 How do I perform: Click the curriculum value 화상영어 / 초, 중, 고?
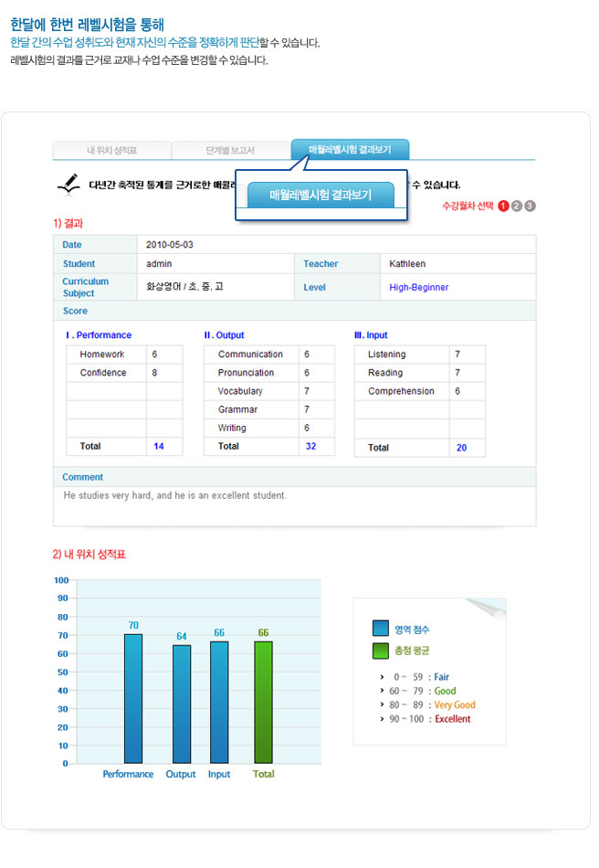click(x=184, y=287)
